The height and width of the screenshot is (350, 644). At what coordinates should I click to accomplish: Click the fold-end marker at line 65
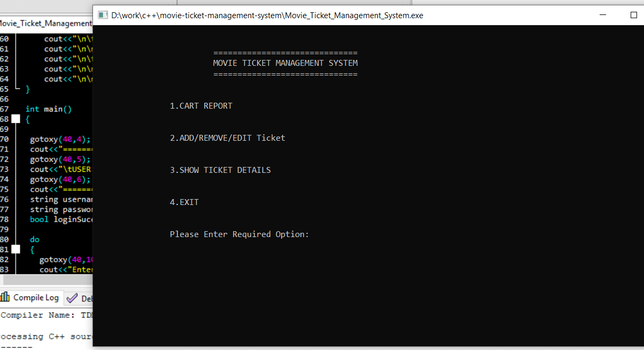click(x=15, y=88)
